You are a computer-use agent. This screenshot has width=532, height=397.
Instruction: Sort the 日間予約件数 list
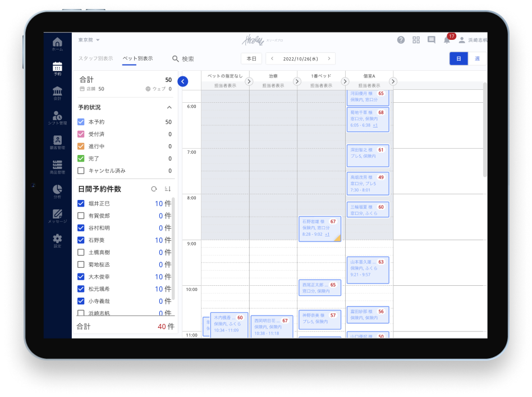coord(168,189)
